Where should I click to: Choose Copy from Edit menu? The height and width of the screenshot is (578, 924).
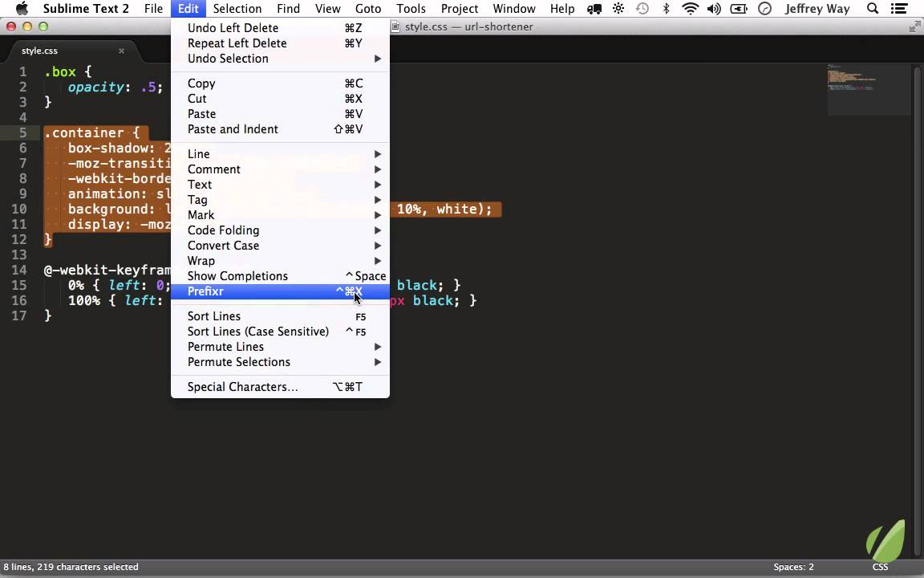click(x=280, y=83)
